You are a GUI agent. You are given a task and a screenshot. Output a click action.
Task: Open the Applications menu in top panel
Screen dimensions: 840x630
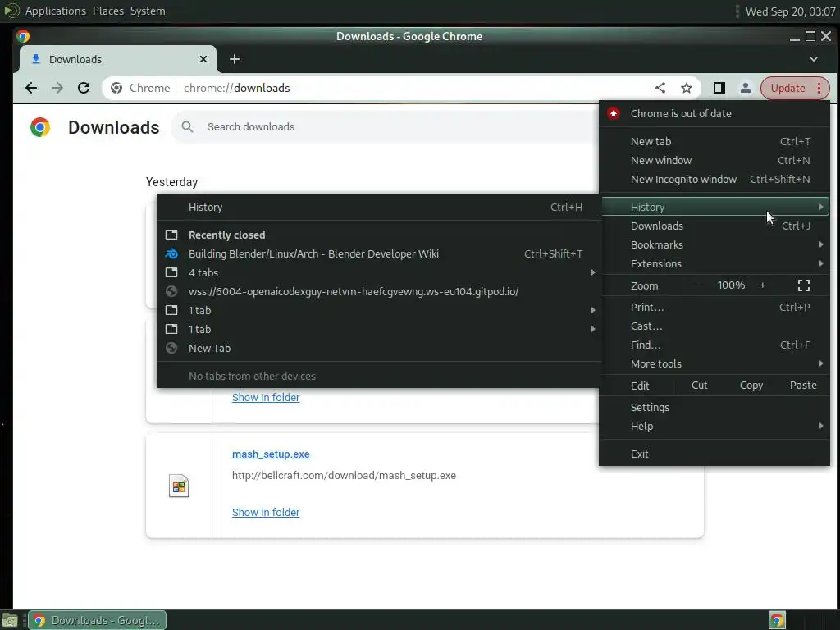(x=55, y=11)
